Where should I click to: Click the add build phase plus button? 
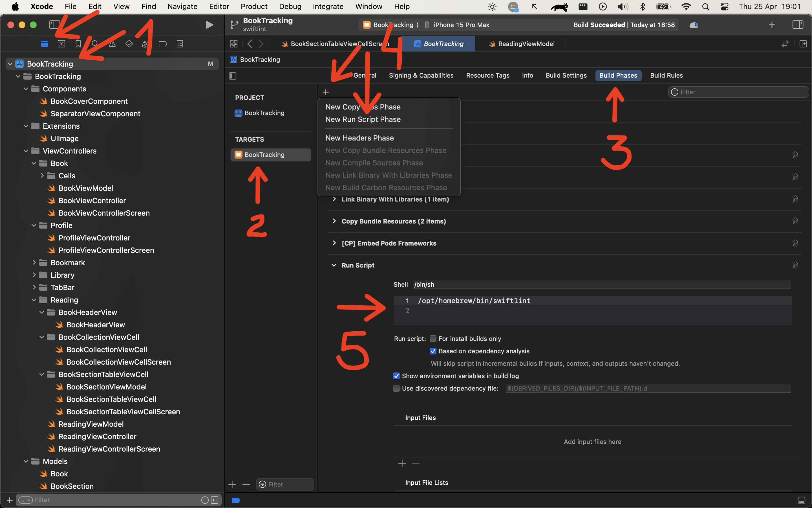(x=325, y=92)
